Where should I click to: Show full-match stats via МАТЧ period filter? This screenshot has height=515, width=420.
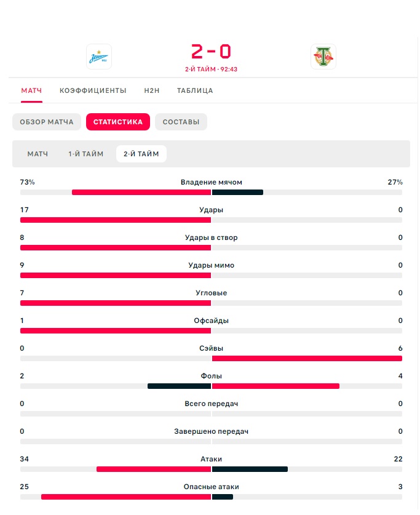[x=38, y=154]
